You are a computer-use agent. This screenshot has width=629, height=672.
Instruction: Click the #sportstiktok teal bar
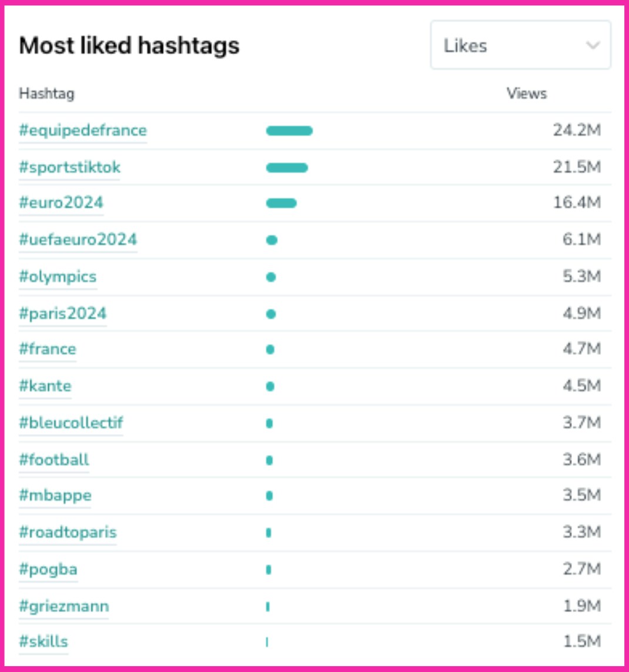pos(287,168)
